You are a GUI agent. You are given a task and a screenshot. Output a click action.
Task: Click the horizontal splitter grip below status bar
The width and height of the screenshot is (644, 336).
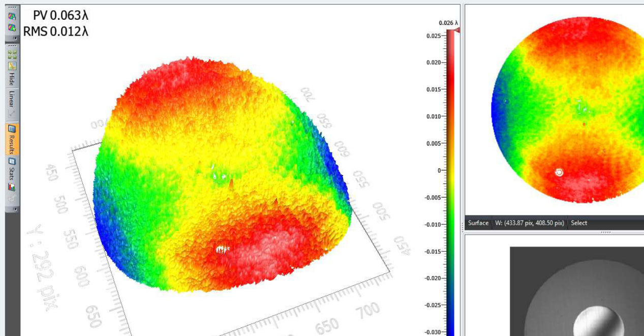tap(605, 232)
